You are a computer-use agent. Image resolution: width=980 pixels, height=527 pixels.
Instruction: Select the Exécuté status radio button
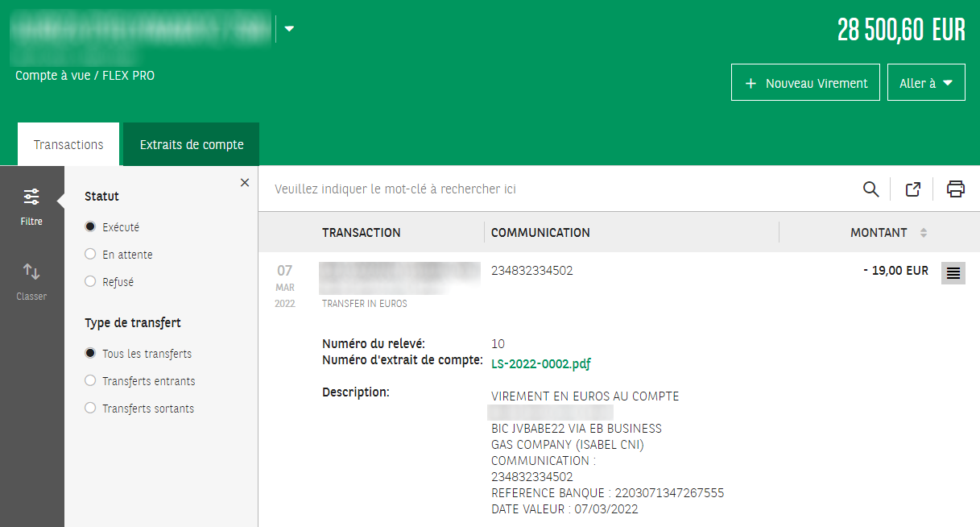(91, 227)
